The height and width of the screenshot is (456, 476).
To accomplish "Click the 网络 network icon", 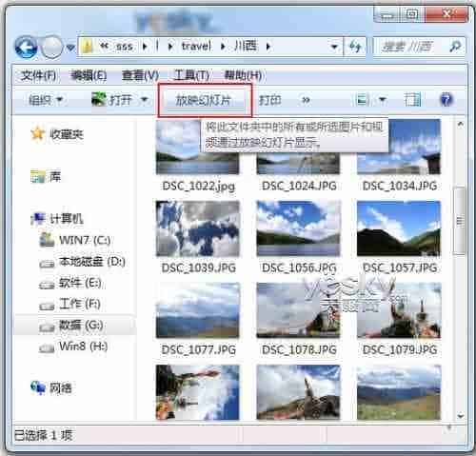I will [x=38, y=387].
